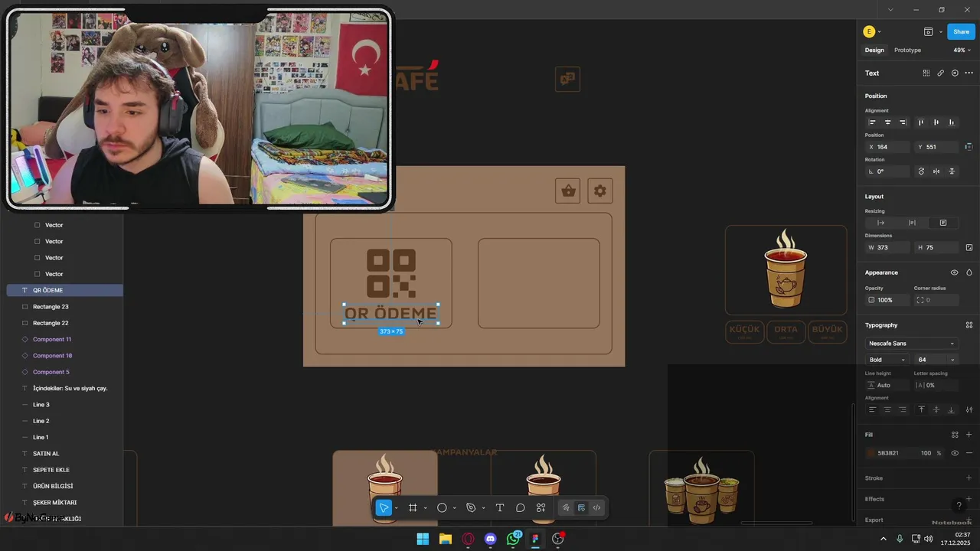Select the Pen tool
This screenshot has height=551, width=980.
[x=471, y=507]
